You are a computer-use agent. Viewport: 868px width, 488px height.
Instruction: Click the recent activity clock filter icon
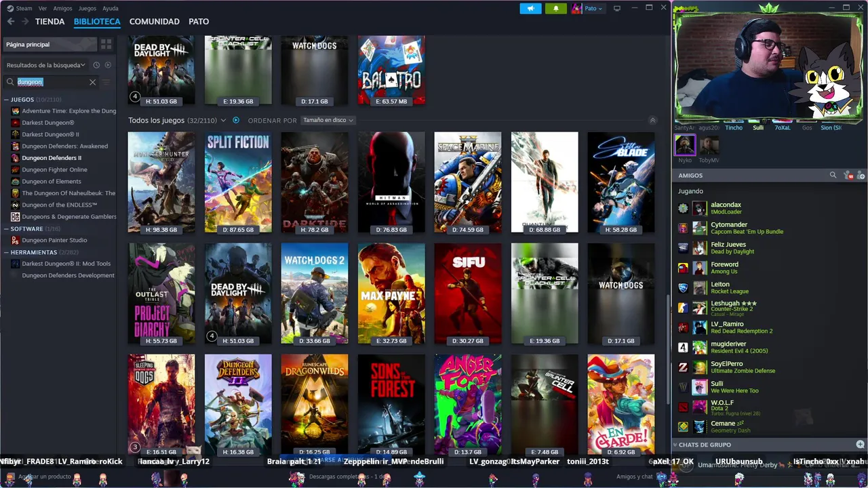click(96, 65)
